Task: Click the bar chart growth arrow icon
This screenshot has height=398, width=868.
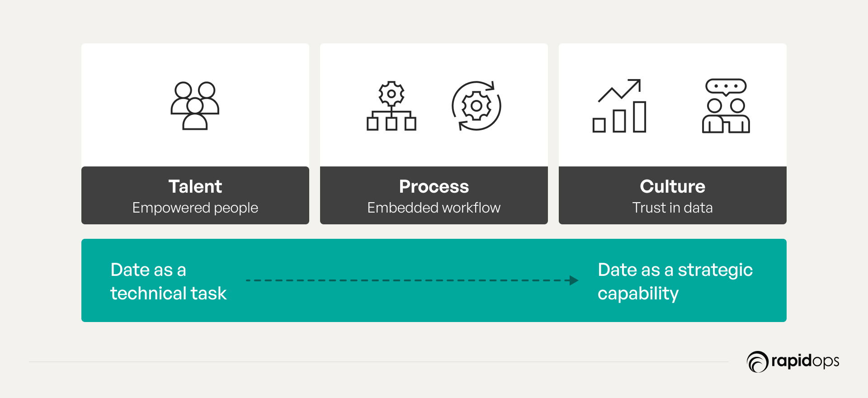Action: point(619,106)
